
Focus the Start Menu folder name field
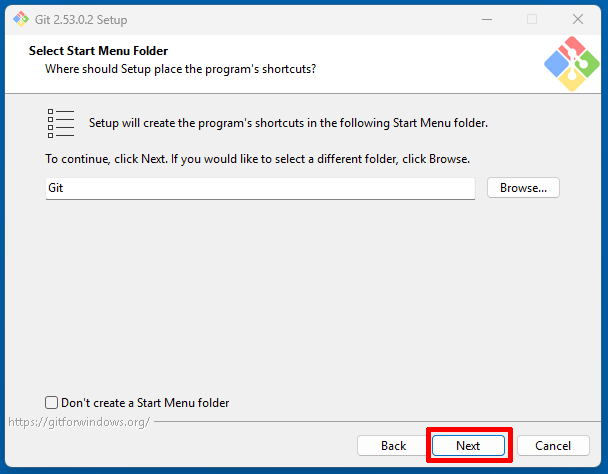[260, 188]
